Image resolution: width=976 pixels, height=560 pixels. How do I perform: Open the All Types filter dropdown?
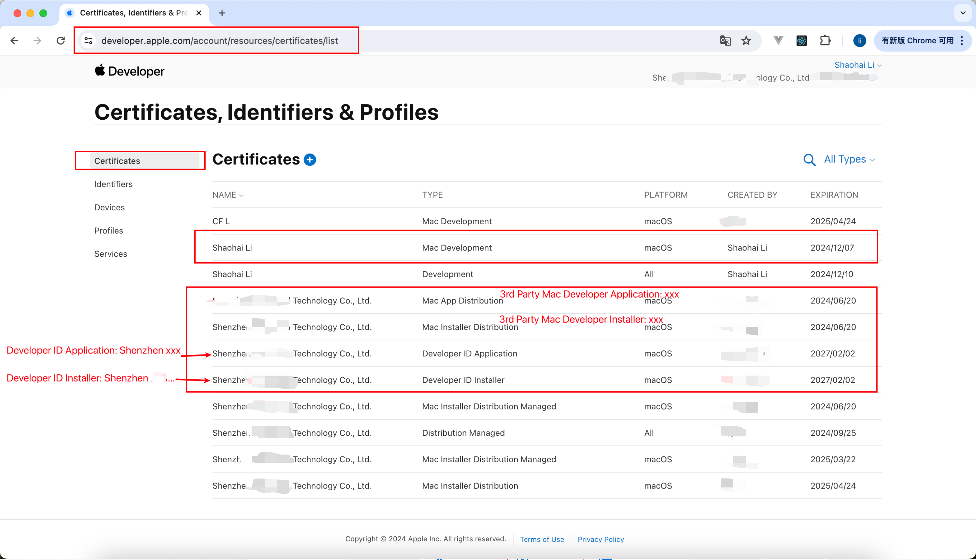[849, 159]
